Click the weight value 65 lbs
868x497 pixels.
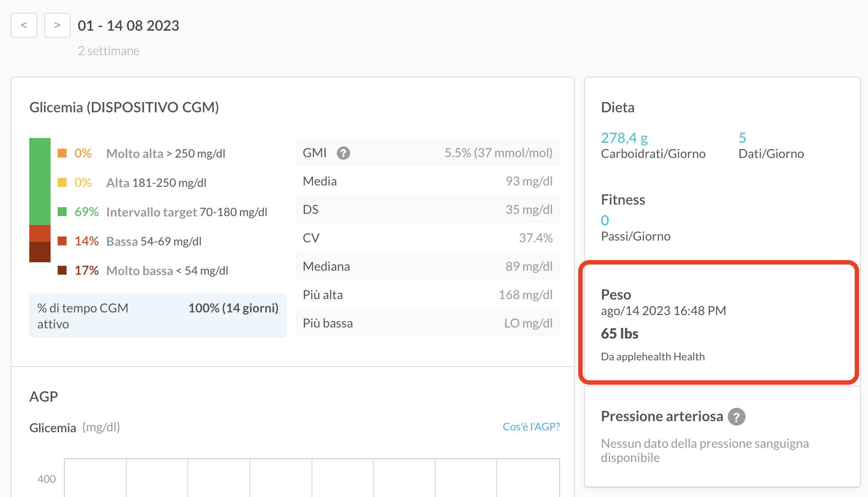pos(619,334)
